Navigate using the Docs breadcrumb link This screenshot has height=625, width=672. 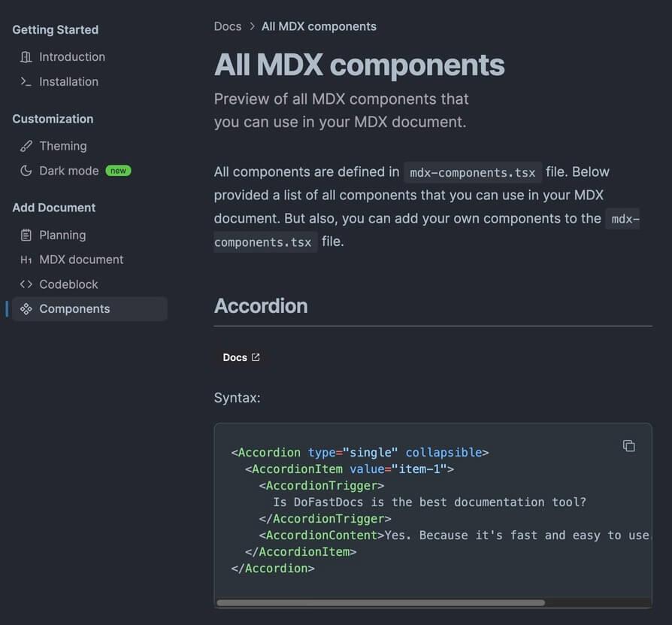coord(228,26)
